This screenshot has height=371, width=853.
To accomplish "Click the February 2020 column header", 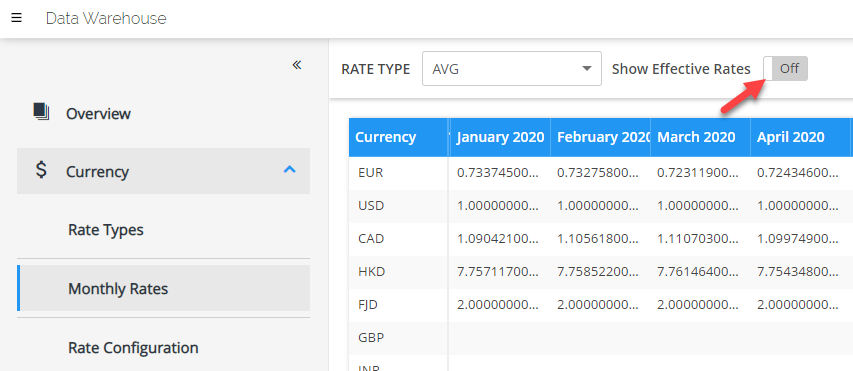I will (x=600, y=137).
